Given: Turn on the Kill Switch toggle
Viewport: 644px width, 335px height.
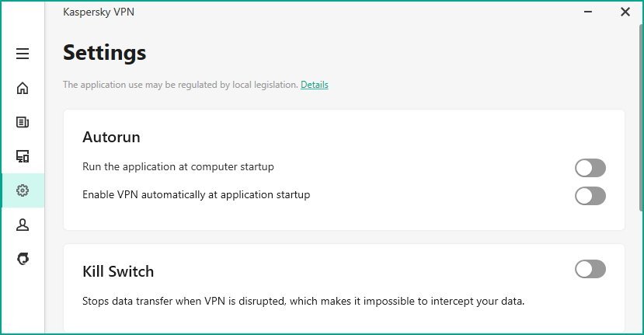Looking at the screenshot, I should (x=590, y=270).
